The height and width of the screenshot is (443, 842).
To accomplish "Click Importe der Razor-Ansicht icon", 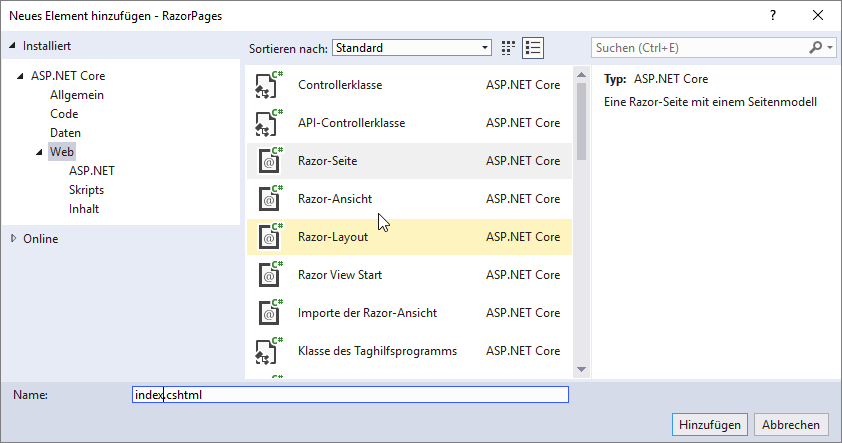I will coord(266,313).
